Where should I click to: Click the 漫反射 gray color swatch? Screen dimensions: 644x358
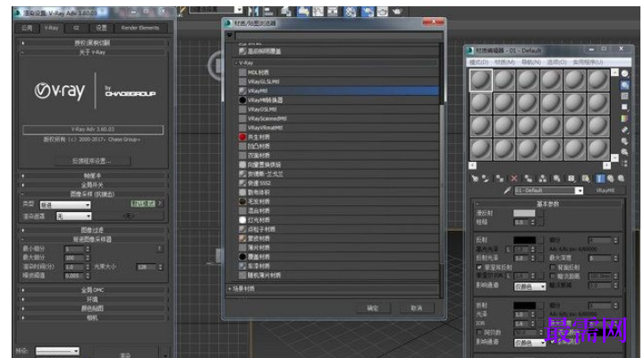524,213
